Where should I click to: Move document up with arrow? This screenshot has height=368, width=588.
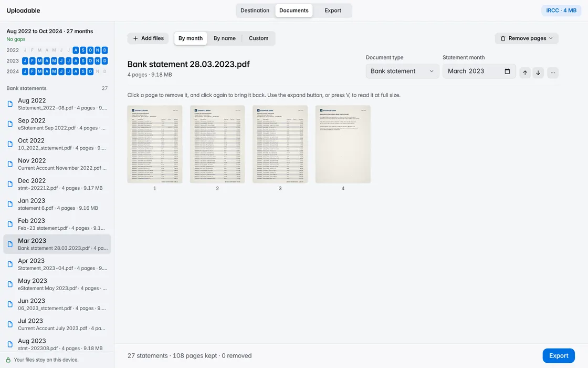[x=525, y=73]
